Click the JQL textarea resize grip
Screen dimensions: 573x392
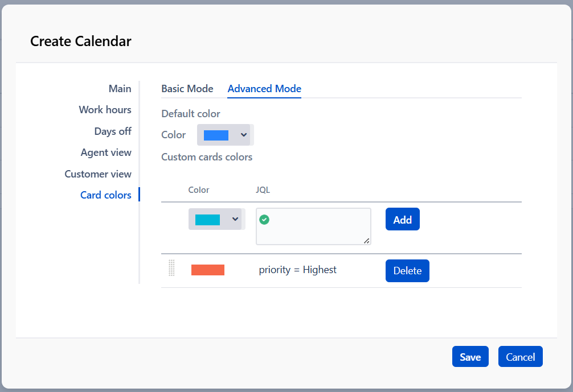[366, 241]
